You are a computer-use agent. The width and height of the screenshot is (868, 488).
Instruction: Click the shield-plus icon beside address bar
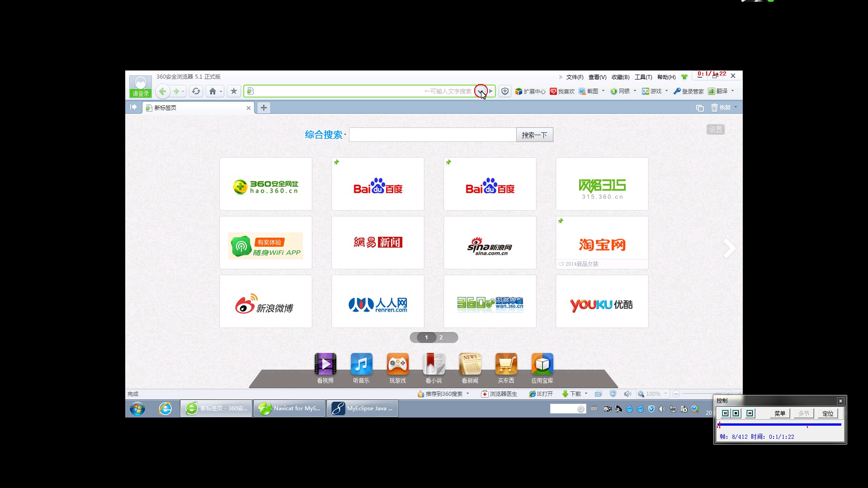pyautogui.click(x=505, y=91)
